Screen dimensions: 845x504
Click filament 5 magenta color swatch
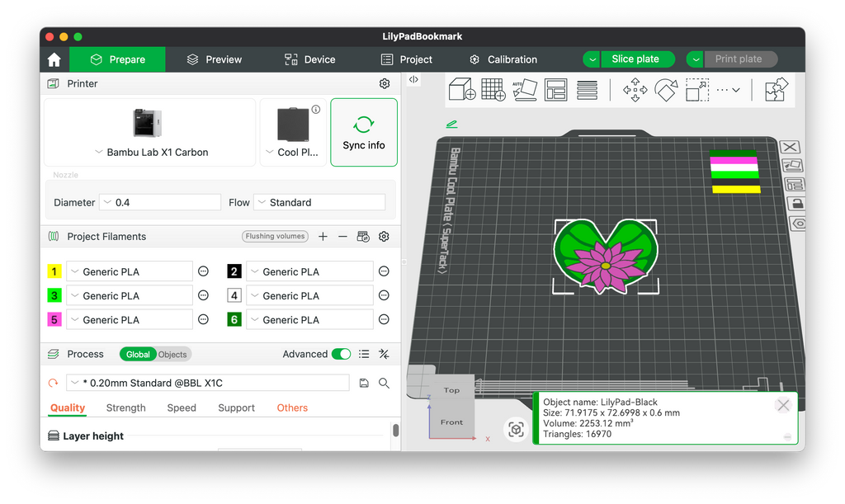point(54,320)
